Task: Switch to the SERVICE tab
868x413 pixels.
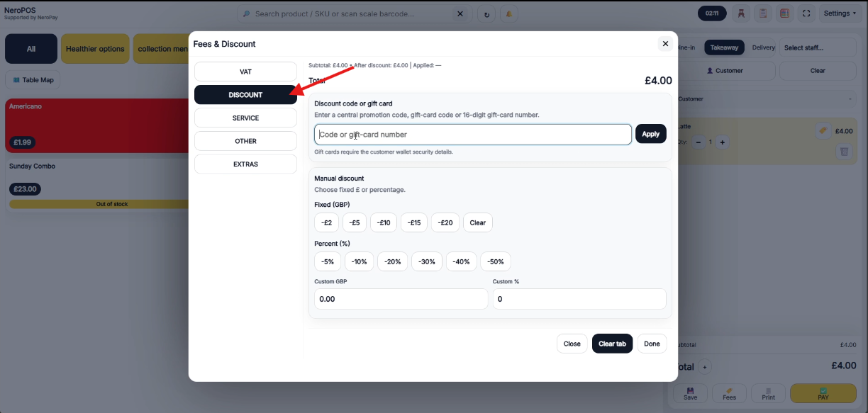Action: [x=245, y=118]
